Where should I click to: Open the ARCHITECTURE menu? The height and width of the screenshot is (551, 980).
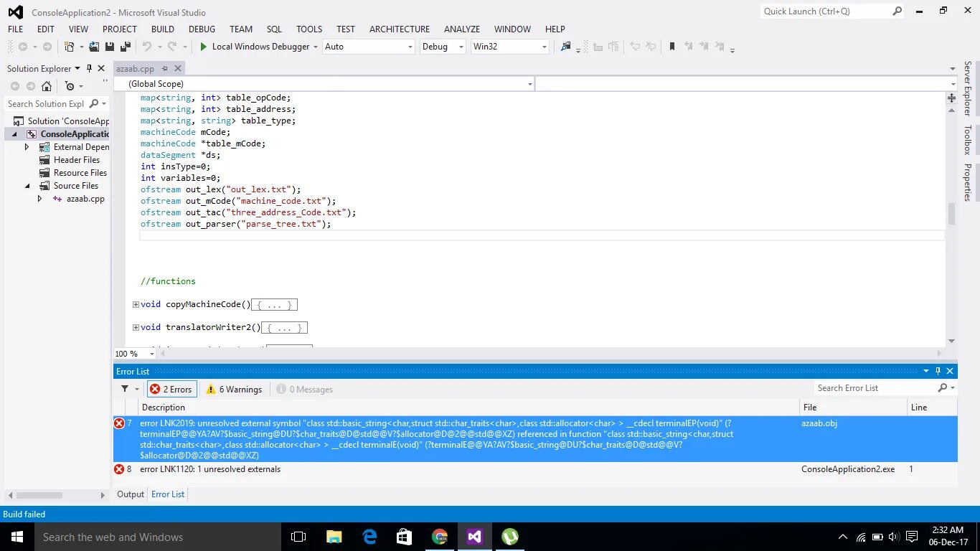[x=400, y=29]
